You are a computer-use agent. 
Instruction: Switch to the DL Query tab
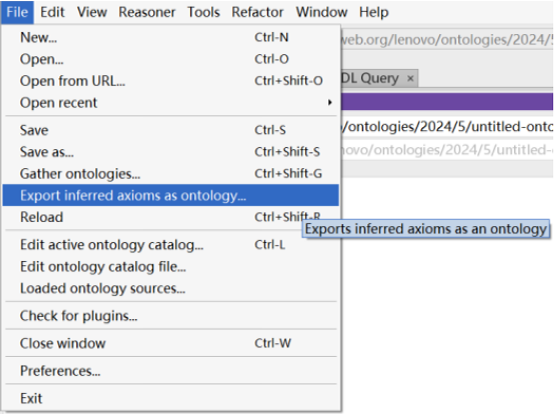click(x=370, y=78)
